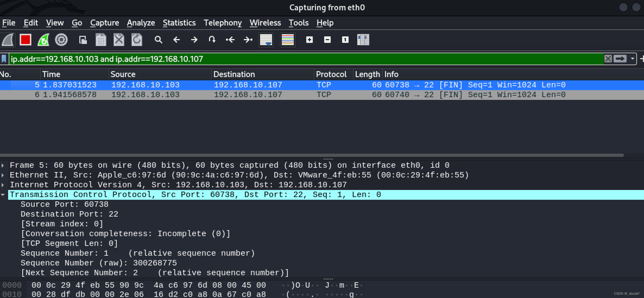
Task: Restart the current capture
Action: (43, 40)
